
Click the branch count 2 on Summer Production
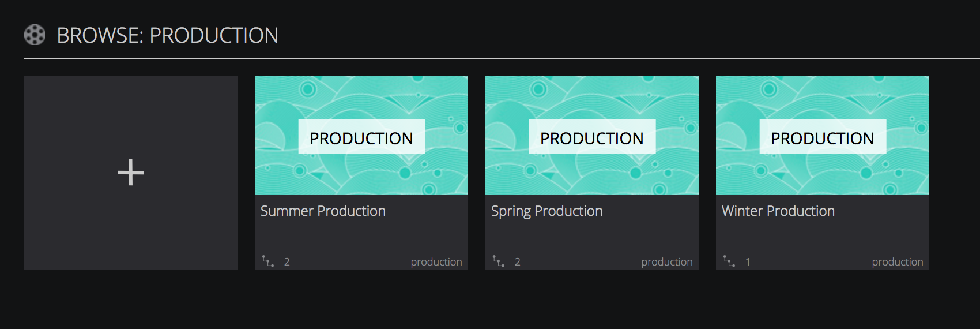[287, 262]
